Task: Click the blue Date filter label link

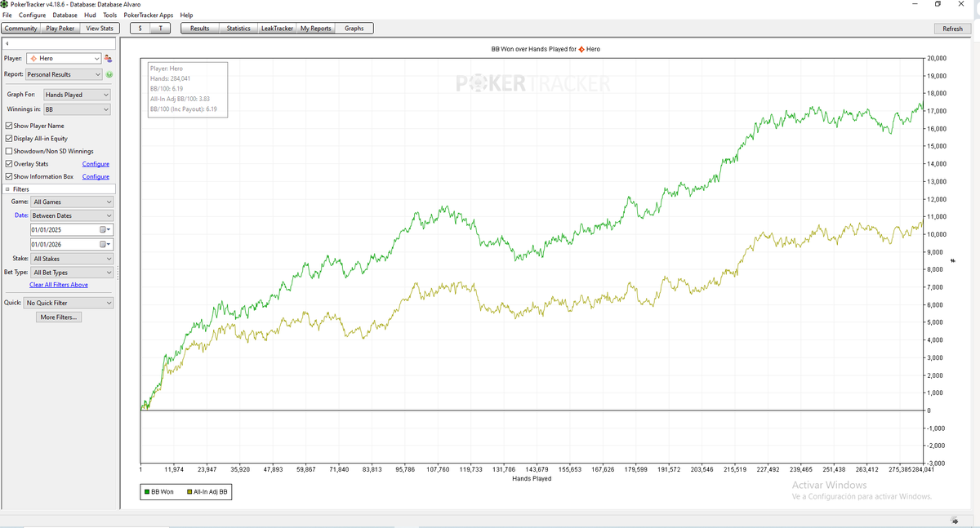Action: [22, 215]
